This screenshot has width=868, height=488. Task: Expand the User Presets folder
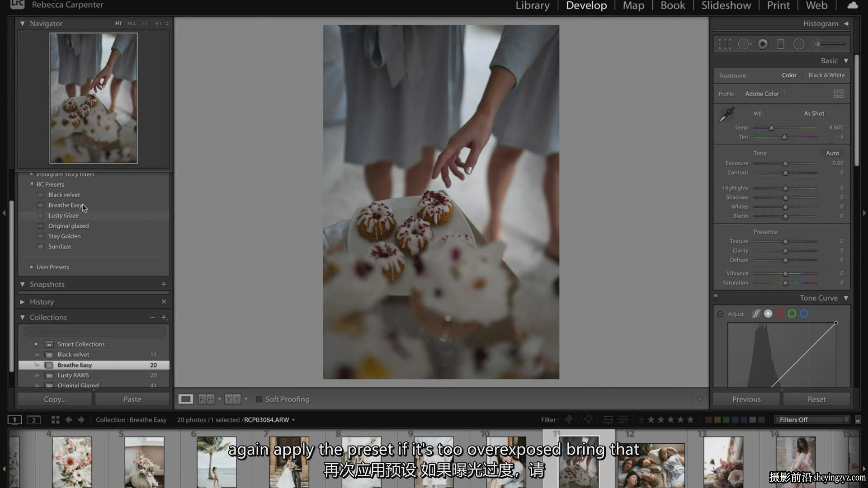32,267
